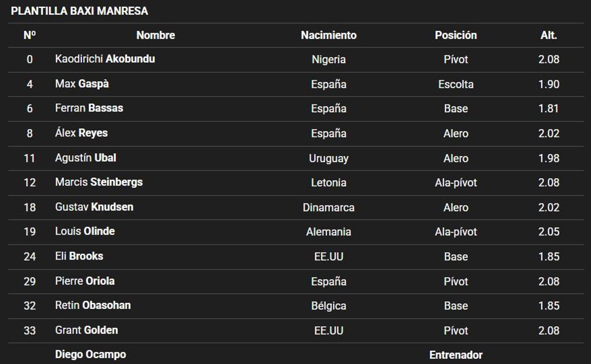Click the Nombre column header
The height and width of the screenshot is (364, 591).
pyautogui.click(x=156, y=35)
